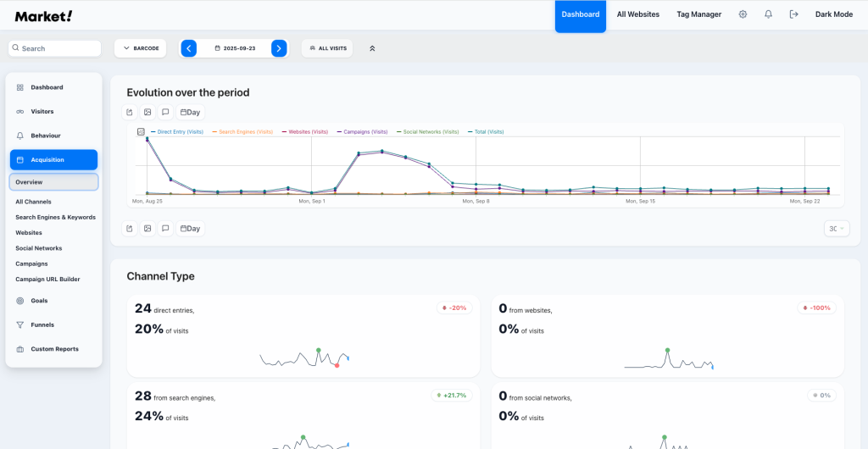Screen dimensions: 868x449
Task: Open the Tag Manager tab
Action: [x=698, y=14]
